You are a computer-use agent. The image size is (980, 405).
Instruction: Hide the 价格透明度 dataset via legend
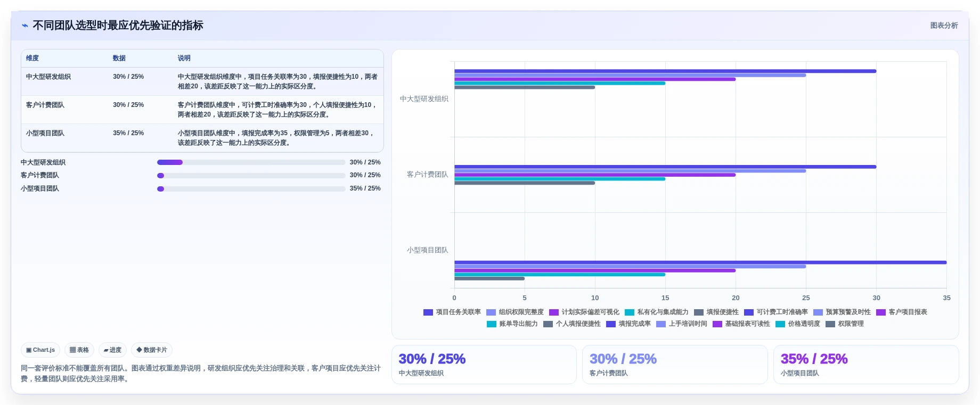coord(798,324)
